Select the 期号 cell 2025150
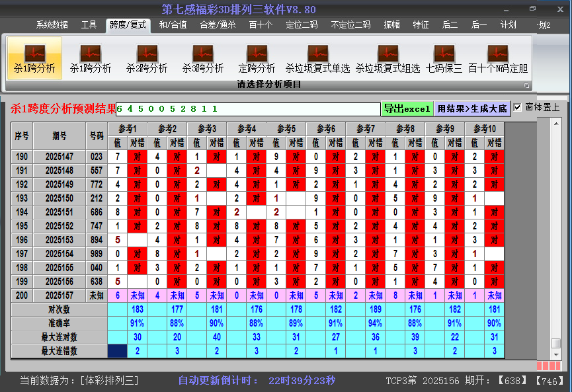The width and height of the screenshot is (572, 392). [60, 198]
